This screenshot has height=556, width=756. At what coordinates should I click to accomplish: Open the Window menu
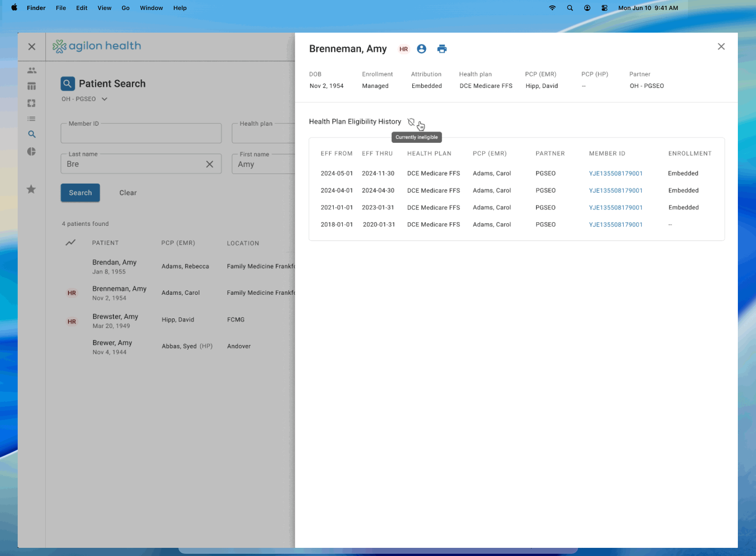[x=151, y=8]
